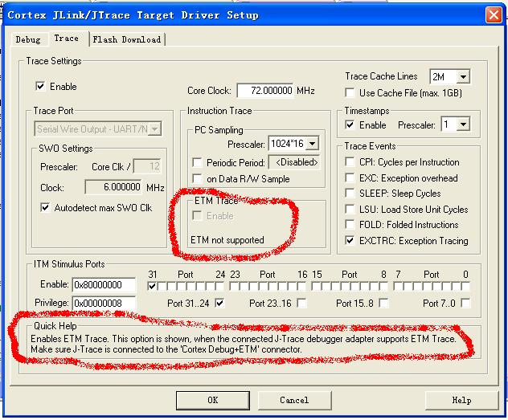The image size is (508, 420).
Task: Check Port 23..16 privilege checkbox
Action: point(301,304)
